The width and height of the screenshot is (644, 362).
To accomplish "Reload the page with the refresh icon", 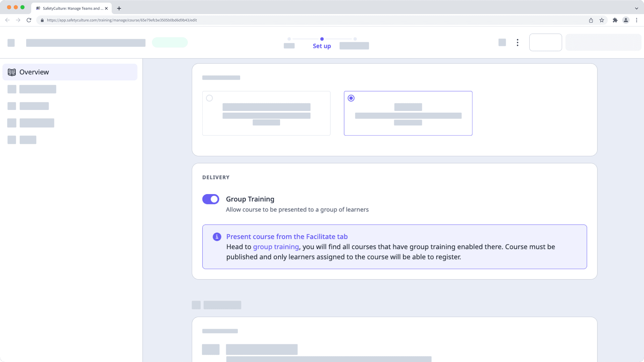I will pyautogui.click(x=29, y=20).
